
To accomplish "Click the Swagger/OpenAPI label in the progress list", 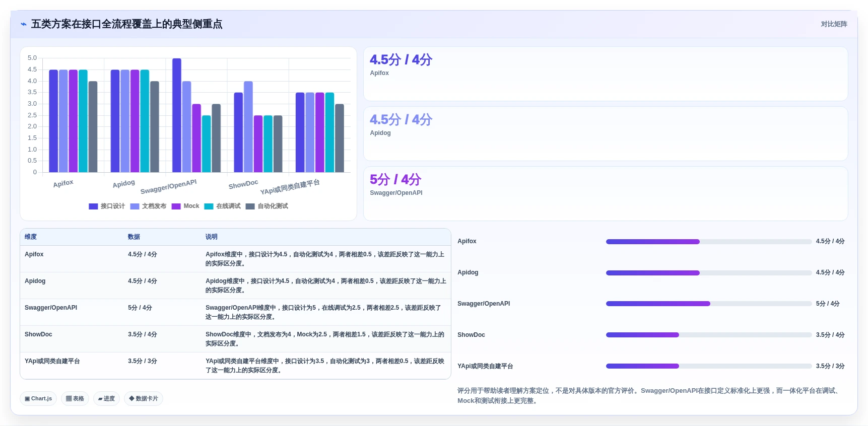I will 484,304.
